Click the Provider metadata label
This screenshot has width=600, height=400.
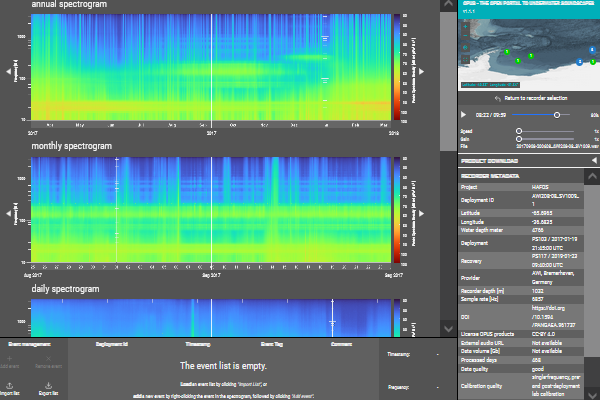click(470, 278)
